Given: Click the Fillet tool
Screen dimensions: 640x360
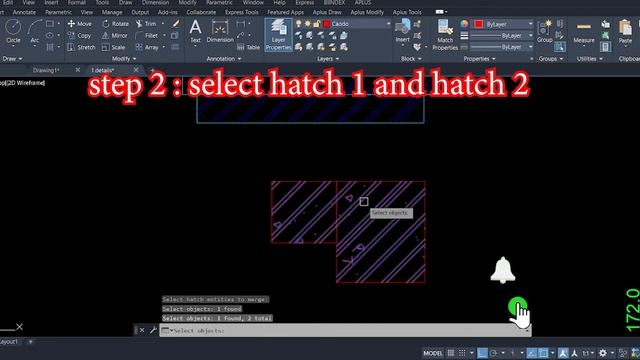Looking at the screenshot, I should click(147, 36).
